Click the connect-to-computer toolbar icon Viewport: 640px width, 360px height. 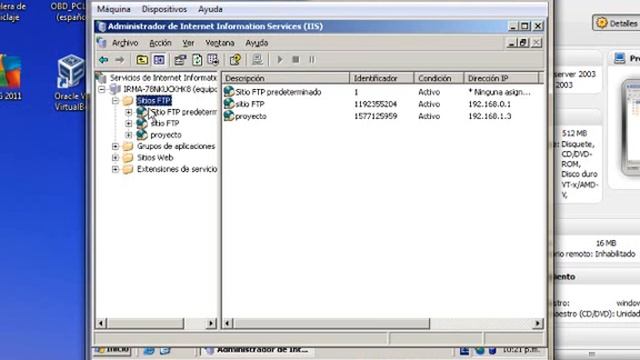tap(257, 60)
